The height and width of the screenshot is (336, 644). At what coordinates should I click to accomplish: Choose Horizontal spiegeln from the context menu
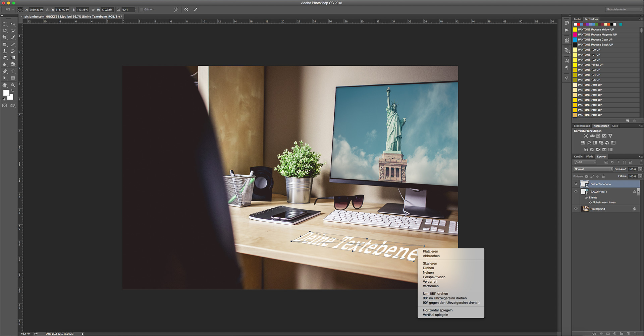click(437, 310)
